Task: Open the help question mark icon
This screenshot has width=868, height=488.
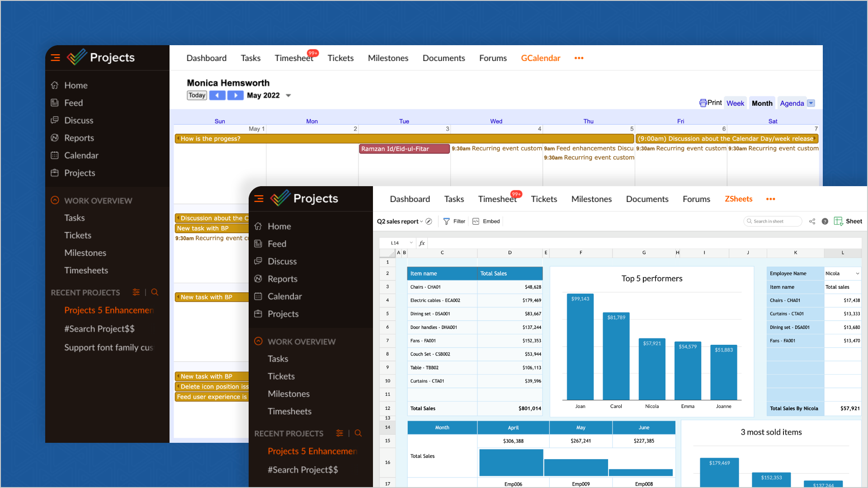Action: tap(825, 221)
